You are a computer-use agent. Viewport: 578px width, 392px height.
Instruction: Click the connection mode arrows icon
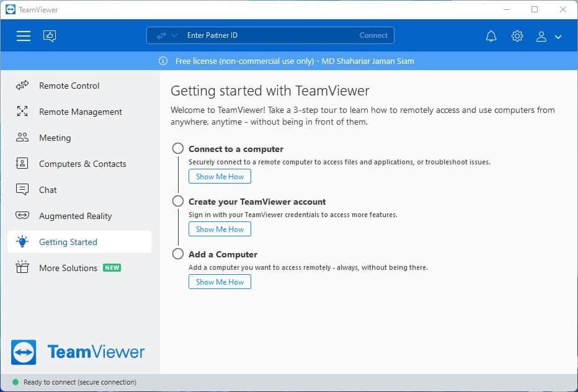click(161, 35)
